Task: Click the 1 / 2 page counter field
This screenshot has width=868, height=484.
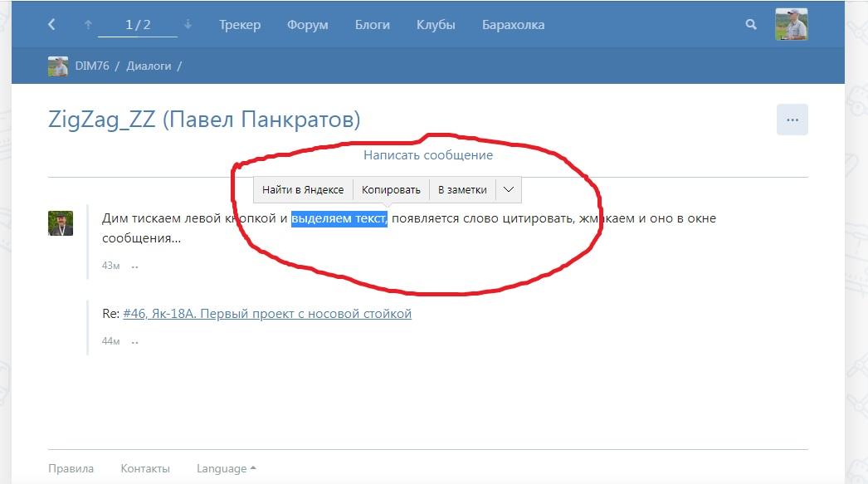Action: [138, 25]
